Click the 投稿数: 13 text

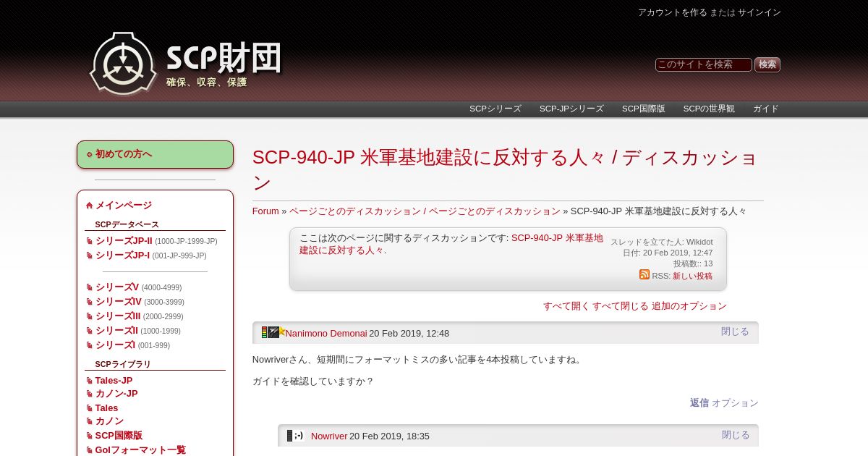693,264
